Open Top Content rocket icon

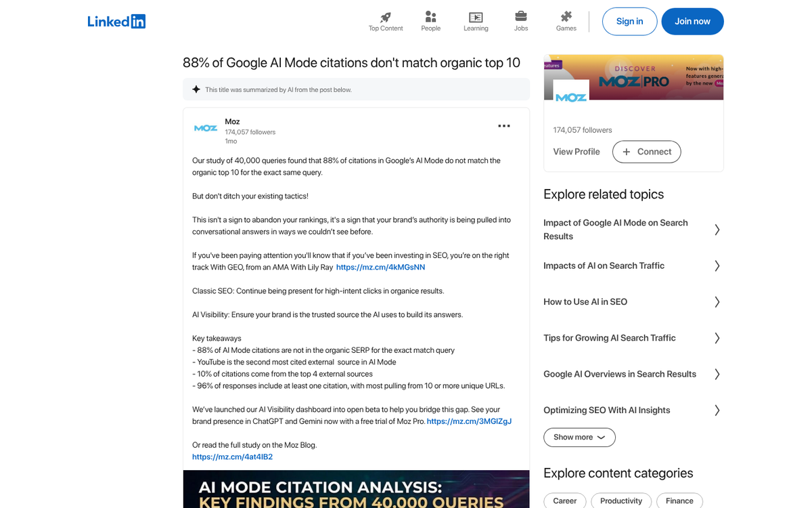point(386,17)
